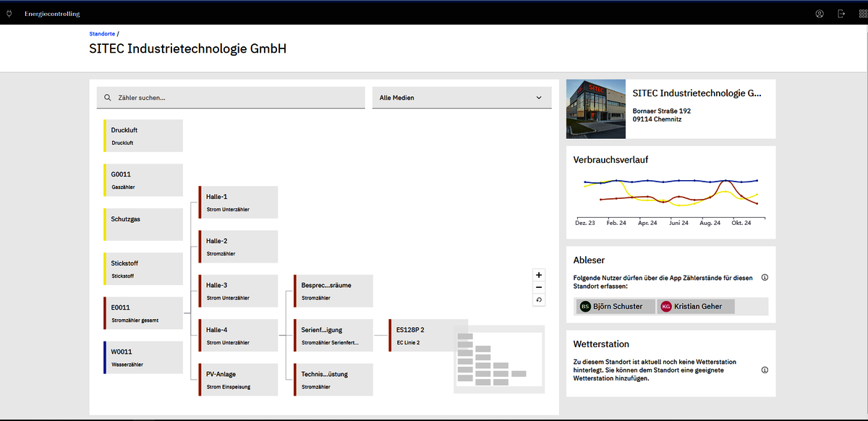Viewport: 868px width, 421px height.
Task: Click the Juni 24 axis label
Action: coord(678,224)
